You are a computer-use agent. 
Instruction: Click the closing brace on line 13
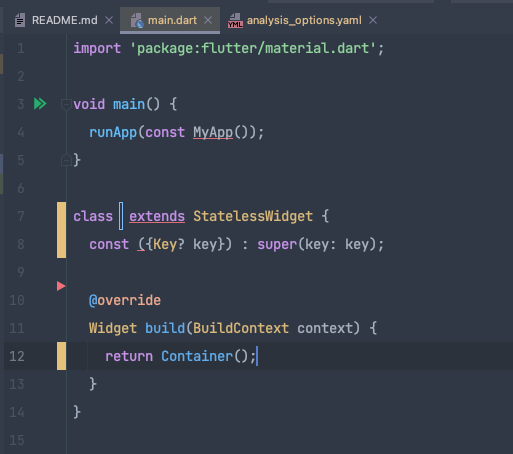pyautogui.click(x=93, y=384)
